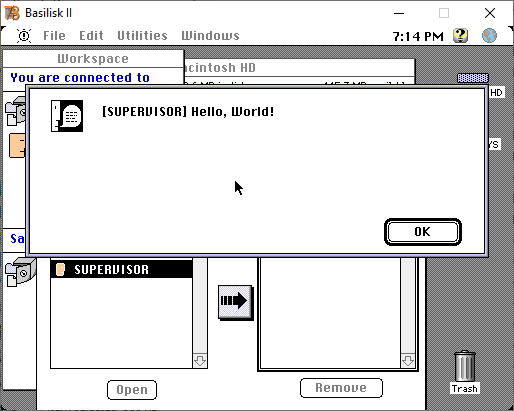Viewport: 514px width, 411px height.
Task: Open the Edit menu
Action: 91,36
